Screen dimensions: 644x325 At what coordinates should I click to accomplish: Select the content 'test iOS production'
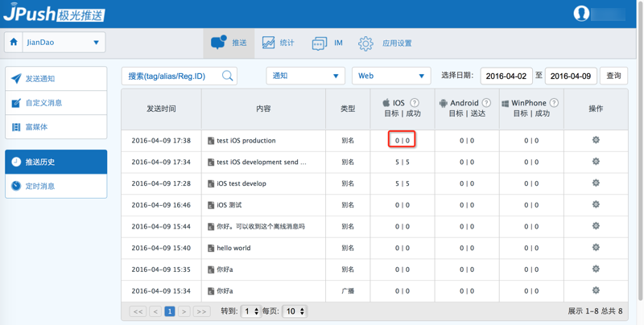point(246,141)
